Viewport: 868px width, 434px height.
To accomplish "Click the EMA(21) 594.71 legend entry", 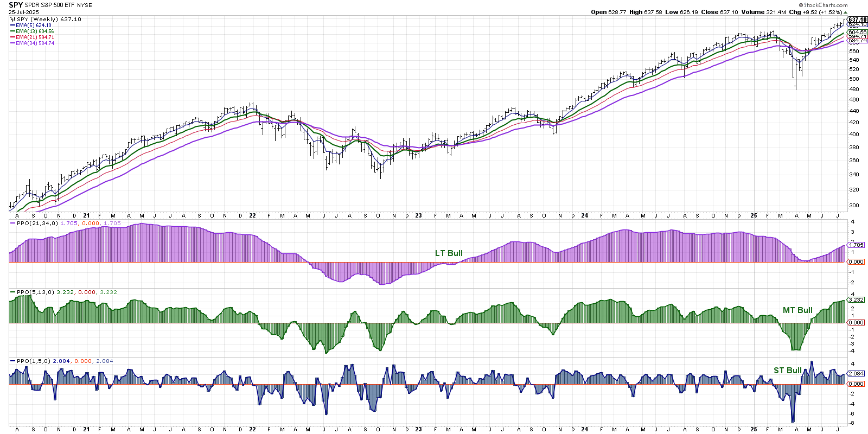I will pyautogui.click(x=34, y=37).
